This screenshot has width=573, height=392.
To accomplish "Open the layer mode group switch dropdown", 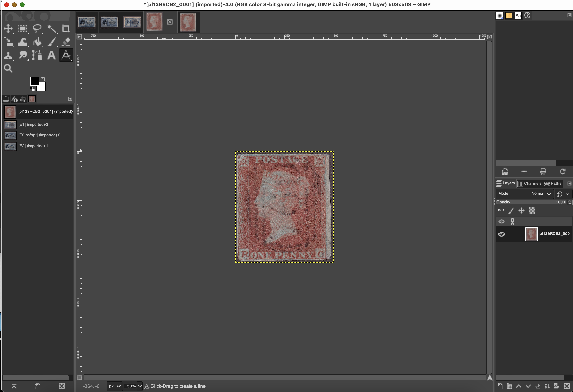I will click(x=563, y=194).
